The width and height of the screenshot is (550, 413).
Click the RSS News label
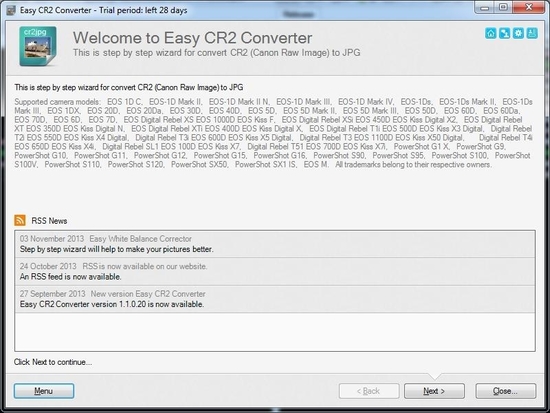49,221
